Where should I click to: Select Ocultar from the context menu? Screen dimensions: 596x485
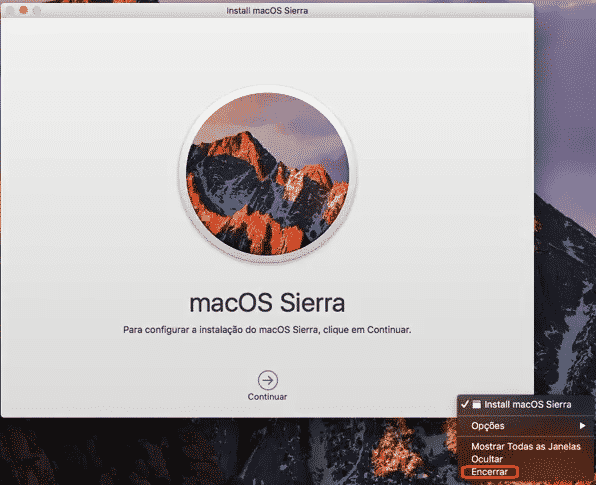487,459
